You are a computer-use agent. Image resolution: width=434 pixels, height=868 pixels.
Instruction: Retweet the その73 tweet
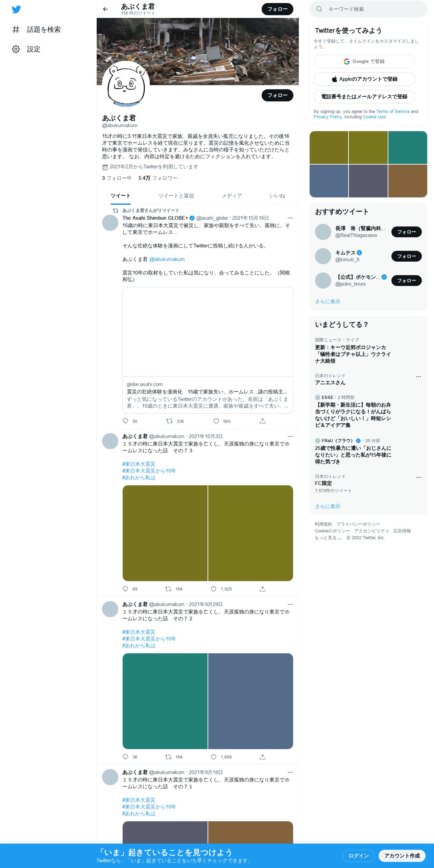coord(174,589)
